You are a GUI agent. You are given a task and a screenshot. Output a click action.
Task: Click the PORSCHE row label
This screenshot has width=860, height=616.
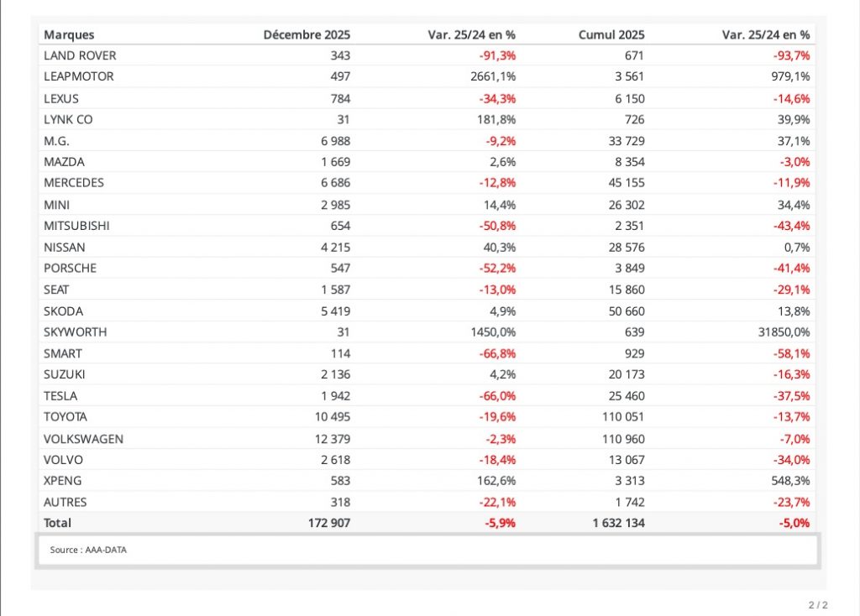click(70, 269)
